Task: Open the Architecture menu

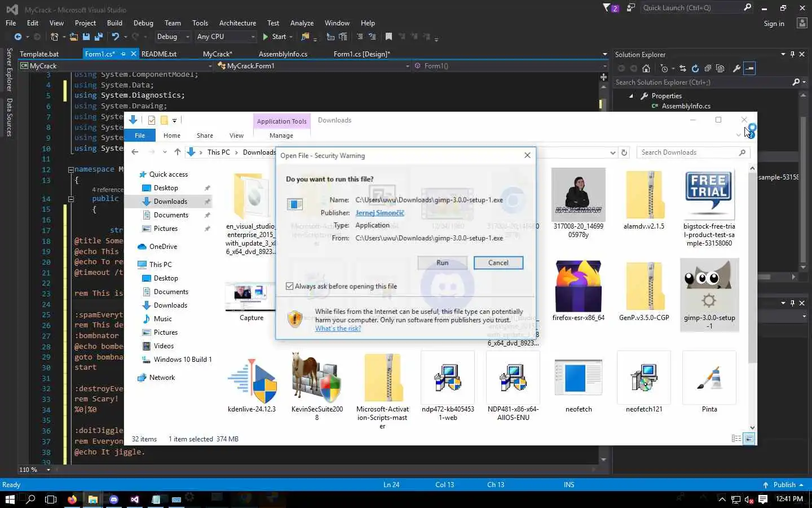Action: click(237, 23)
